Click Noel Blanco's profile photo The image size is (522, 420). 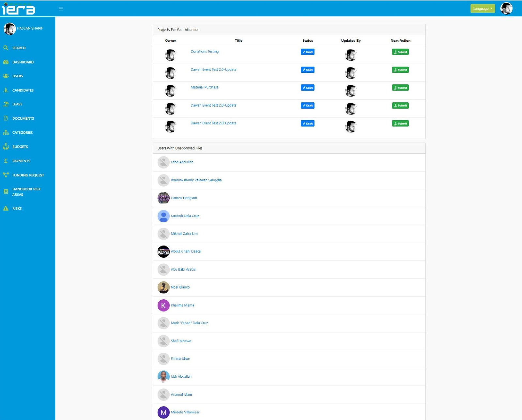coord(163,287)
